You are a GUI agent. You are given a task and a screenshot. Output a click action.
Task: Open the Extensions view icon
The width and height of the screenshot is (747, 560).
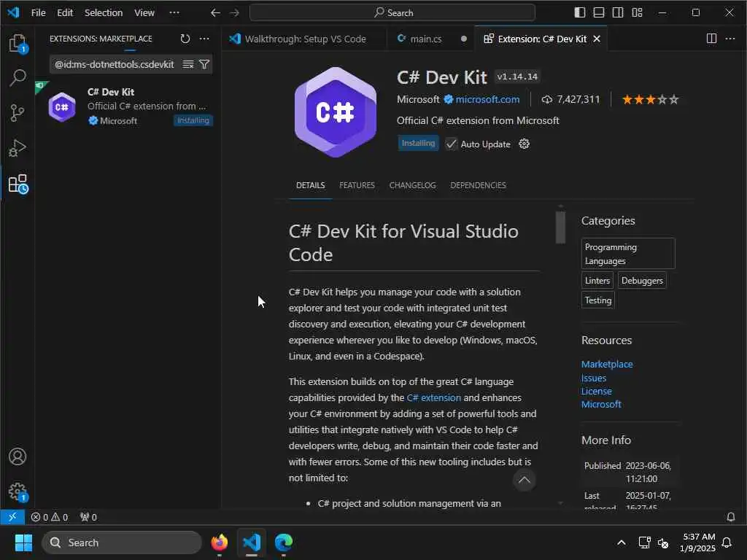pos(18,184)
